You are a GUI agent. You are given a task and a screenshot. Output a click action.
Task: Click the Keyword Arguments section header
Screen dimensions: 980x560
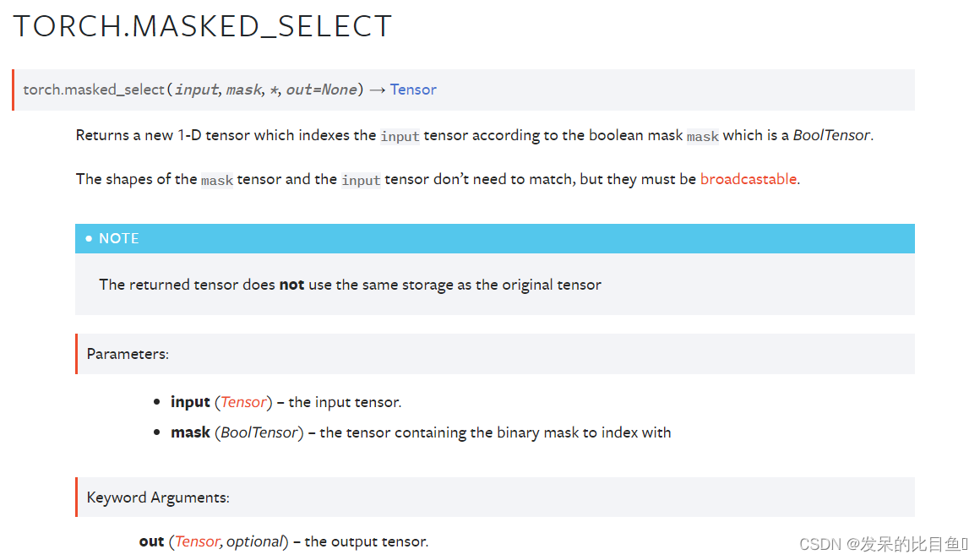pos(158,497)
